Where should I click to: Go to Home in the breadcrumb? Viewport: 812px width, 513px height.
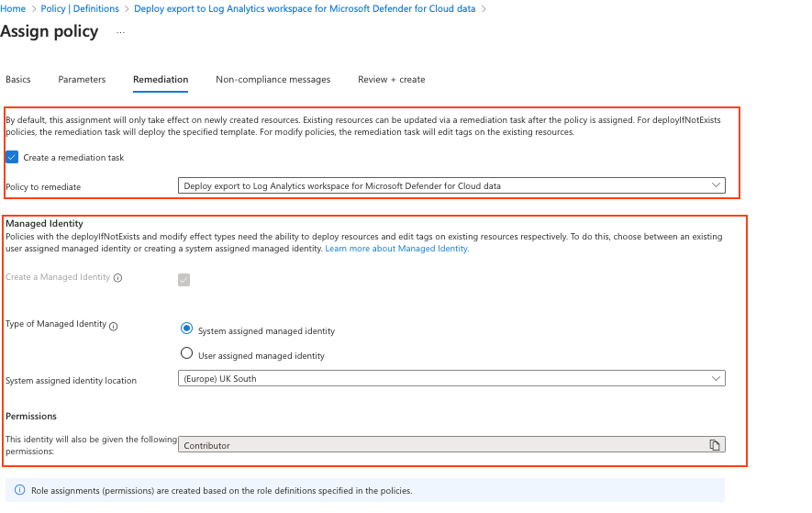click(x=13, y=9)
